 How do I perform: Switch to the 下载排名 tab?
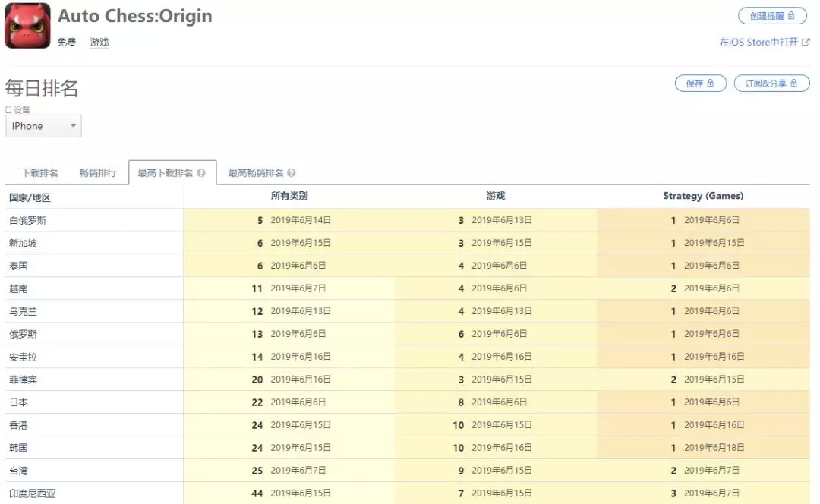[39, 173]
